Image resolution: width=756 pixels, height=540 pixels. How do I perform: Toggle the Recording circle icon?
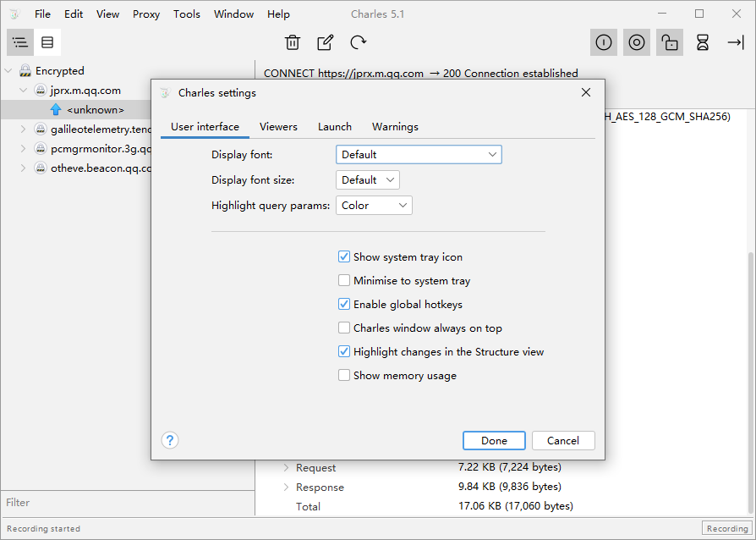click(x=637, y=42)
